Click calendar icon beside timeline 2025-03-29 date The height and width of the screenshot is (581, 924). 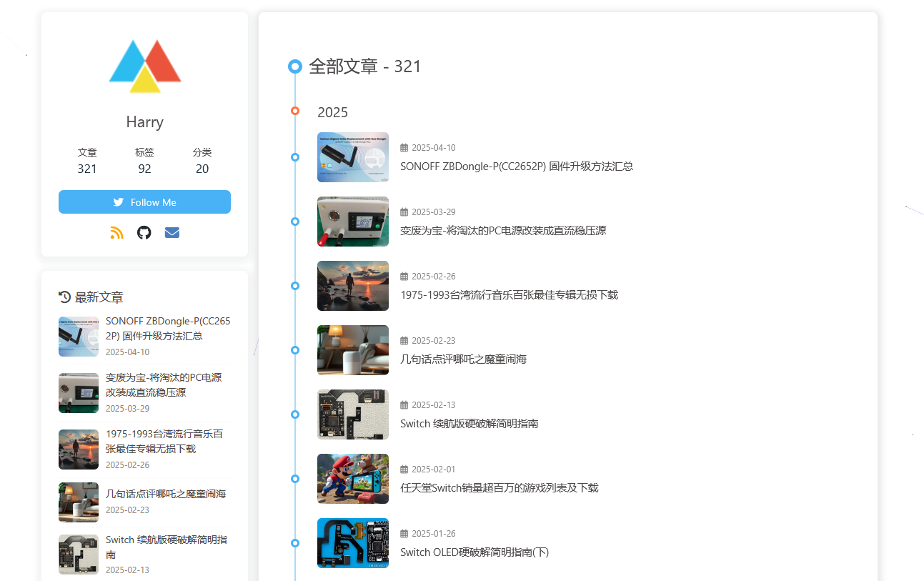click(x=404, y=212)
